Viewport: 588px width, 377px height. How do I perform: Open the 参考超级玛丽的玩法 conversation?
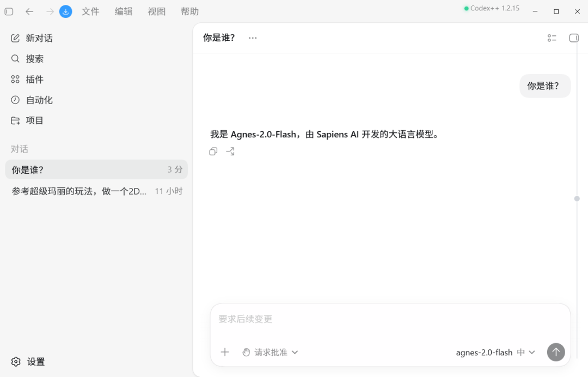coord(96,191)
